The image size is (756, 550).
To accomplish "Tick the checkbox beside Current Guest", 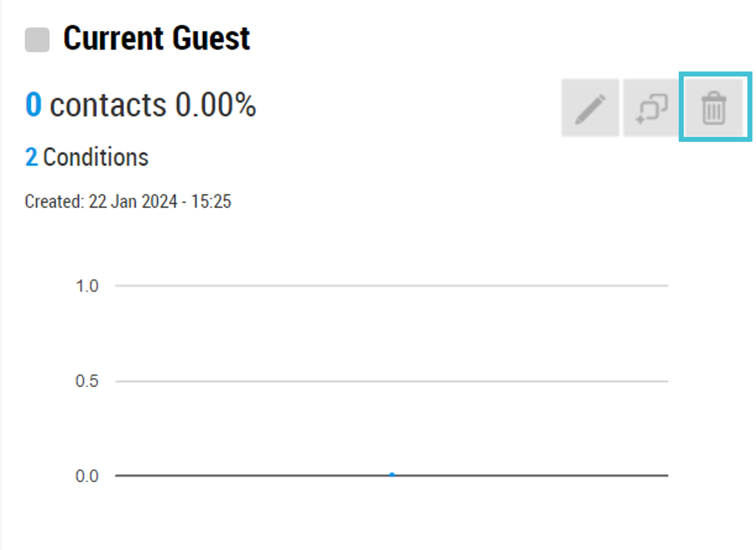I will [37, 40].
